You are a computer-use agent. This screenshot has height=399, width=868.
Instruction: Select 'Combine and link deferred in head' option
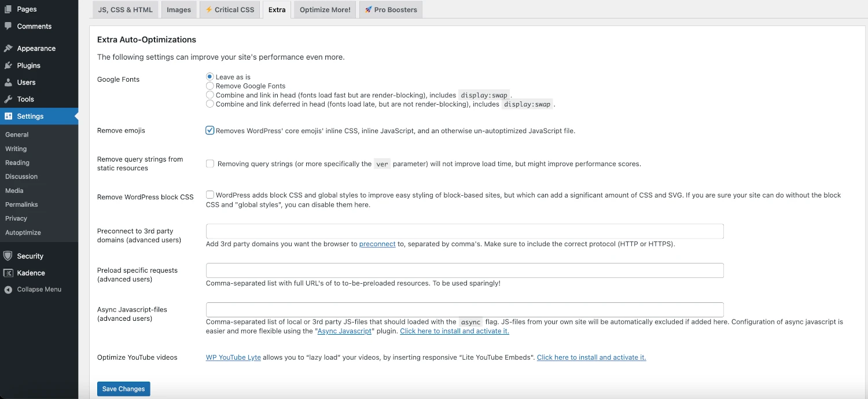tap(210, 104)
